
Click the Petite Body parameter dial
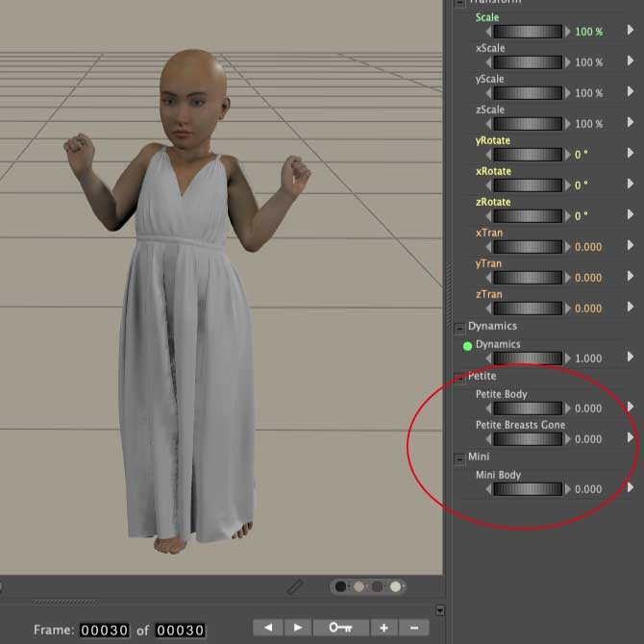pos(528,409)
